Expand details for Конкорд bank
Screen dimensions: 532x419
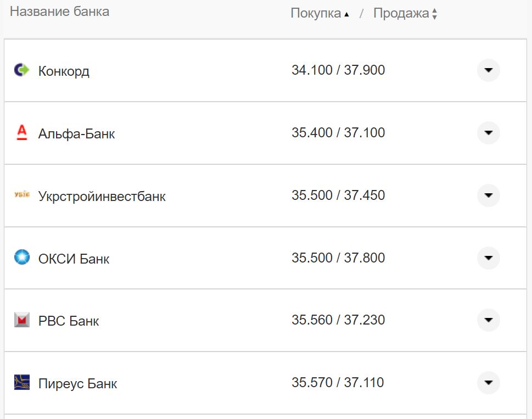click(x=488, y=70)
